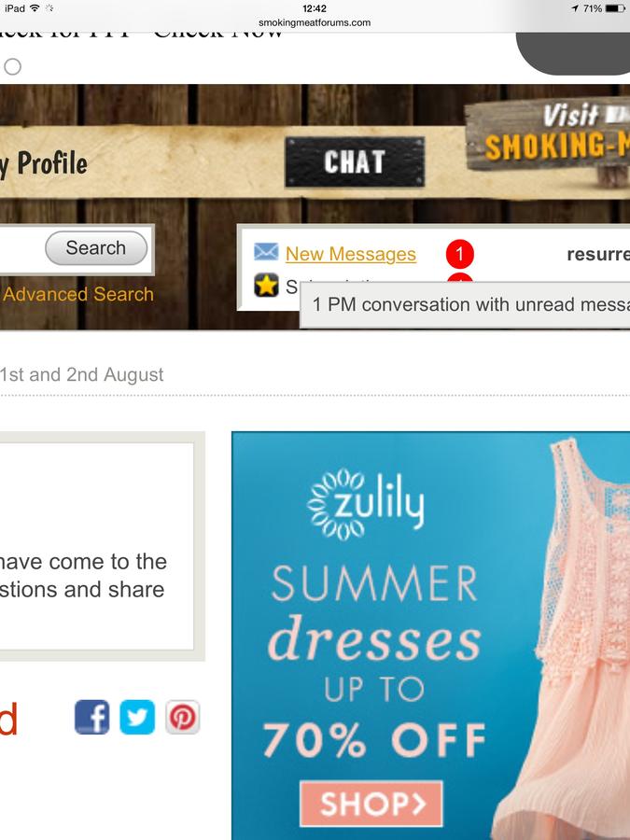This screenshot has width=630, height=840.
Task: Go to the Profile menu tab
Action: 44,163
